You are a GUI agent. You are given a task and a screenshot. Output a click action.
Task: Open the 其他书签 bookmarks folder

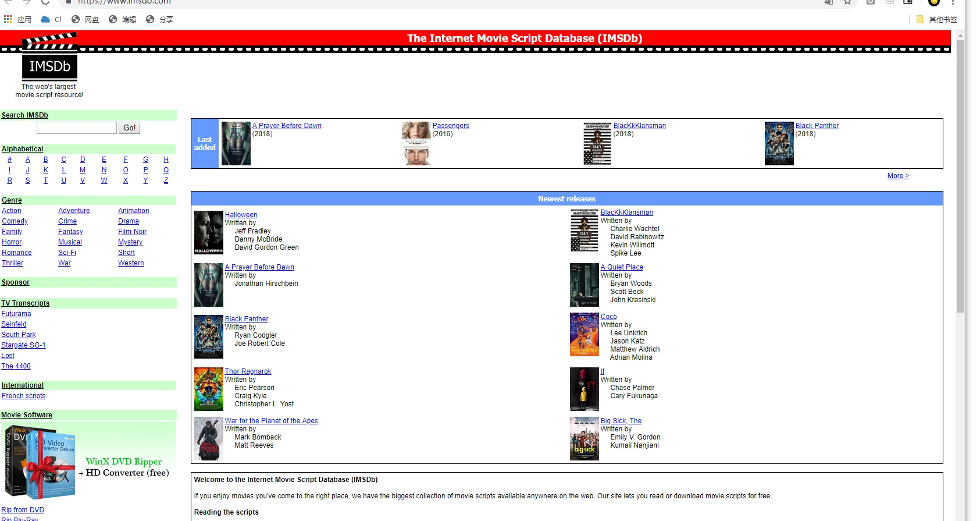936,19
